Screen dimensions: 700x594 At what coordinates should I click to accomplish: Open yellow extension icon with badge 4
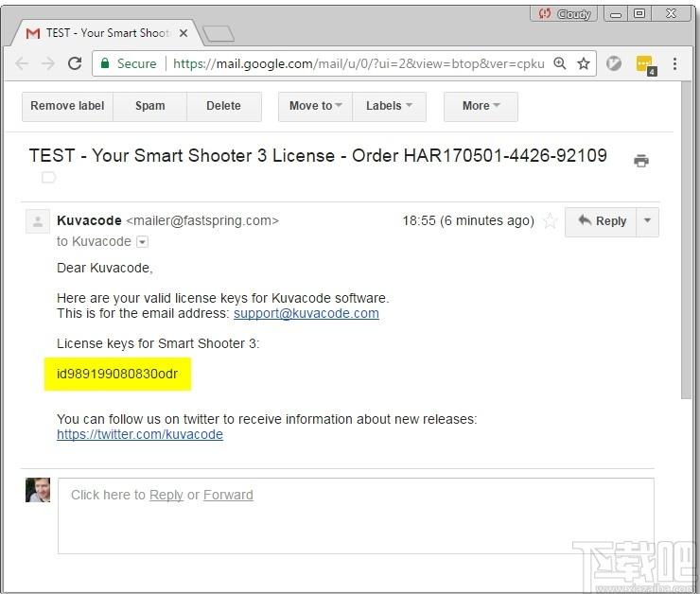click(645, 65)
